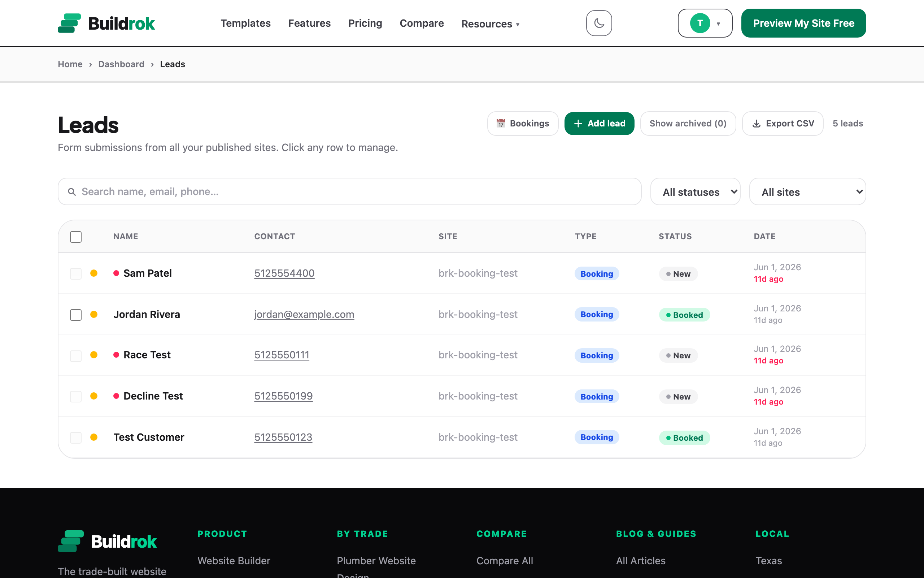Click the search name, email, phone field

(349, 191)
